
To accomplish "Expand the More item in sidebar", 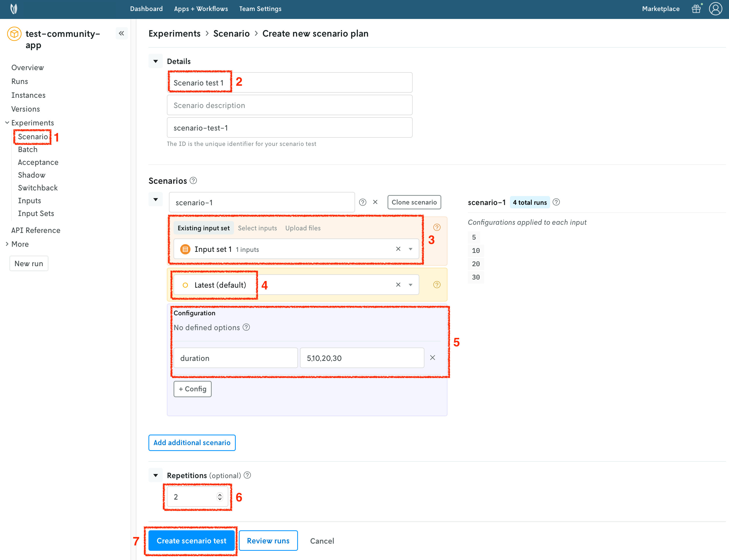I will (20, 244).
